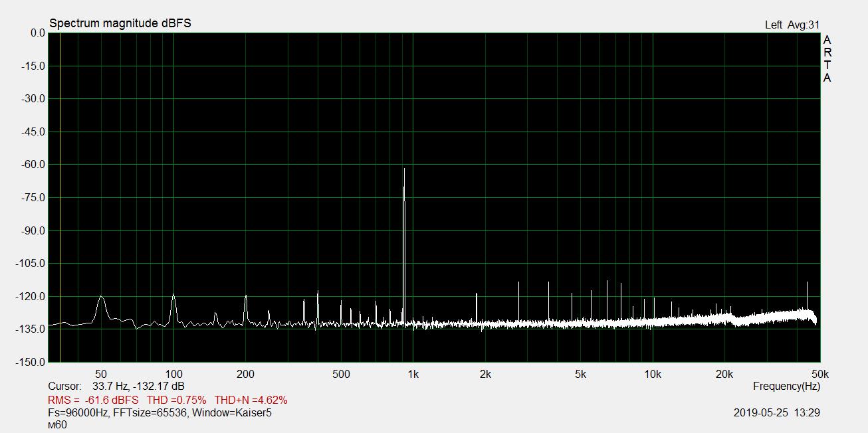The width and height of the screenshot is (868, 433).
Task: Click the '-150.0' y-axis label
Action: click(x=30, y=363)
